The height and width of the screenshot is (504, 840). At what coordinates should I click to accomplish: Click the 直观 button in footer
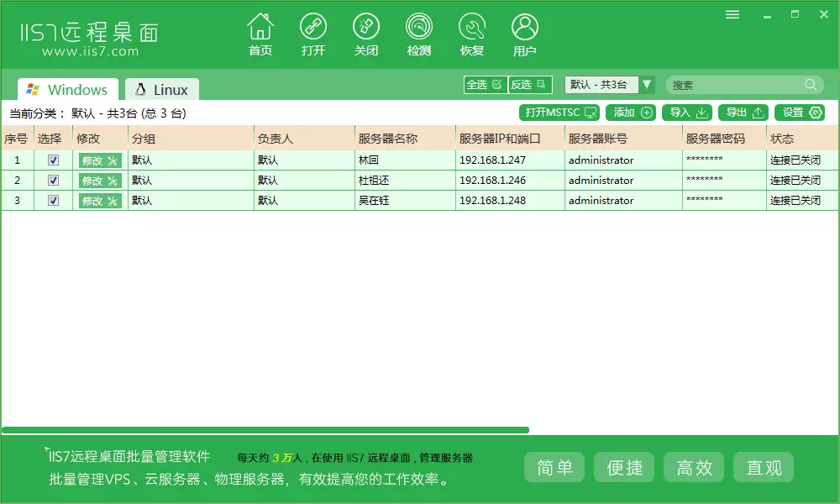click(764, 467)
